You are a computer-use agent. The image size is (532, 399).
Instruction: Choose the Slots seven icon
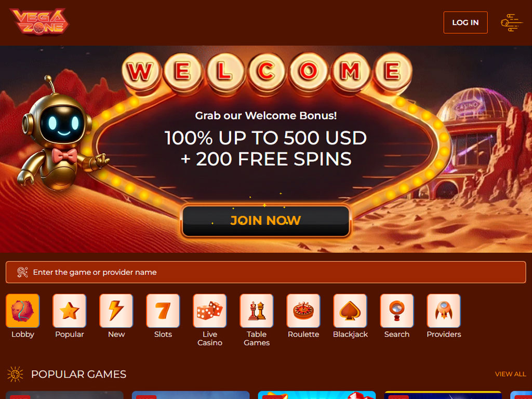[163, 311]
